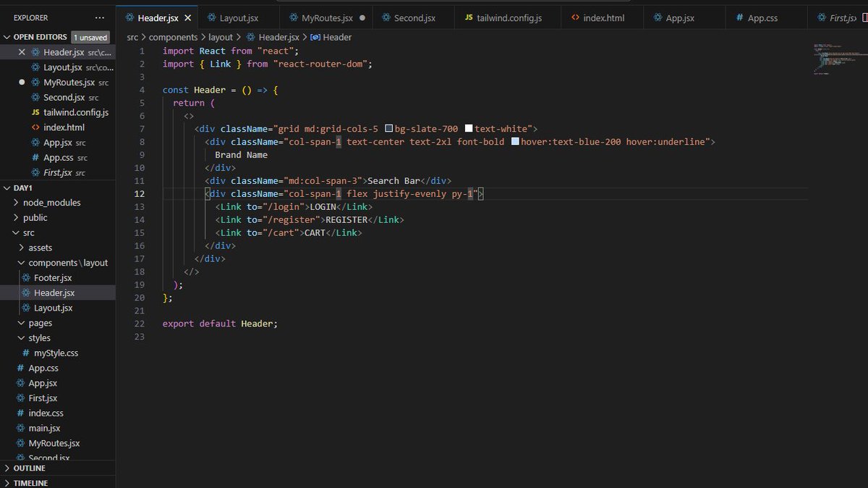Screen dimensions: 868x488
Task: Open App.css from Open Editors list
Action: click(x=58, y=158)
